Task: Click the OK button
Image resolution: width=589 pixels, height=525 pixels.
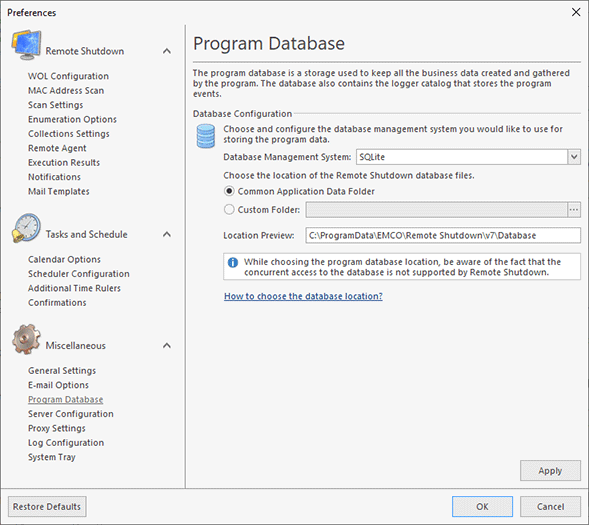Action: [x=482, y=507]
